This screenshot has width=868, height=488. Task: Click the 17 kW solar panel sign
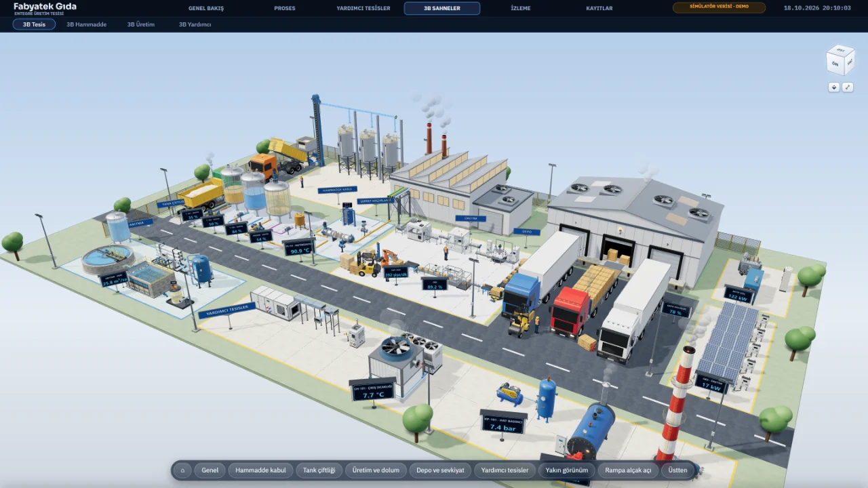tap(711, 384)
